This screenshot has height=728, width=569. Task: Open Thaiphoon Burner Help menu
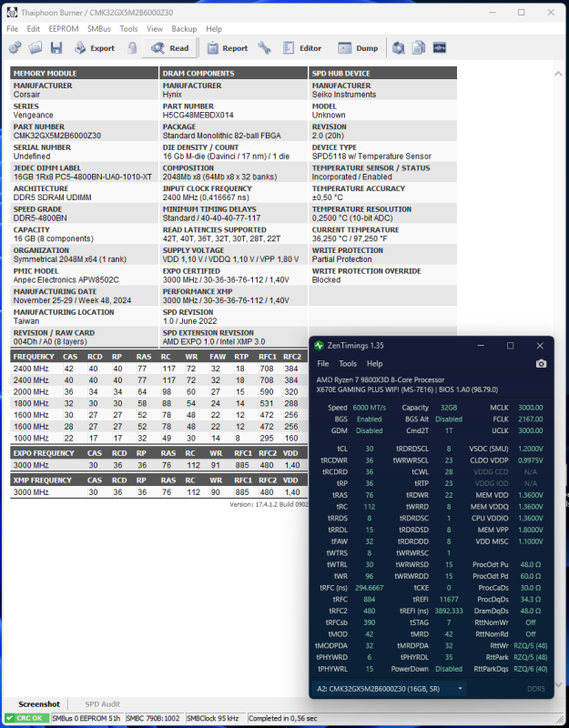click(214, 29)
